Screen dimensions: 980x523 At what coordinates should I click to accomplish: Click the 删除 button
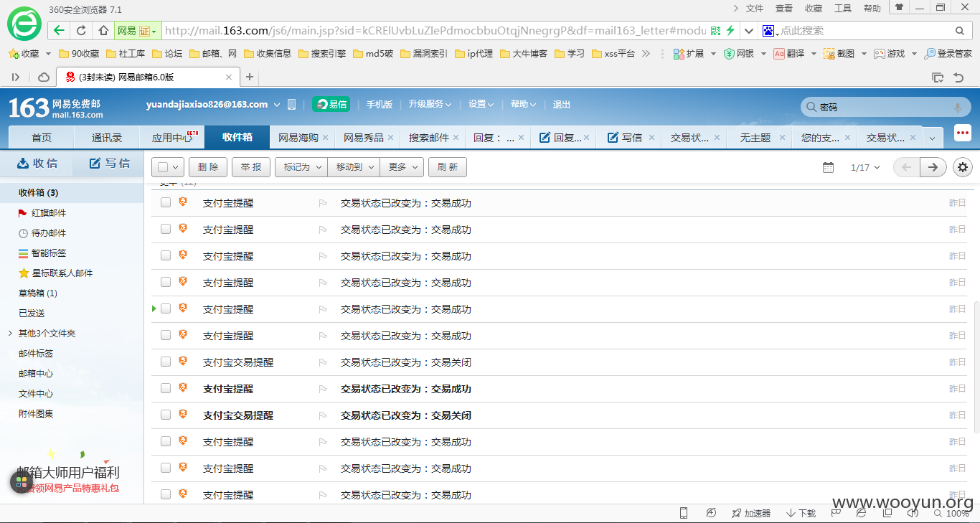pyautogui.click(x=208, y=167)
